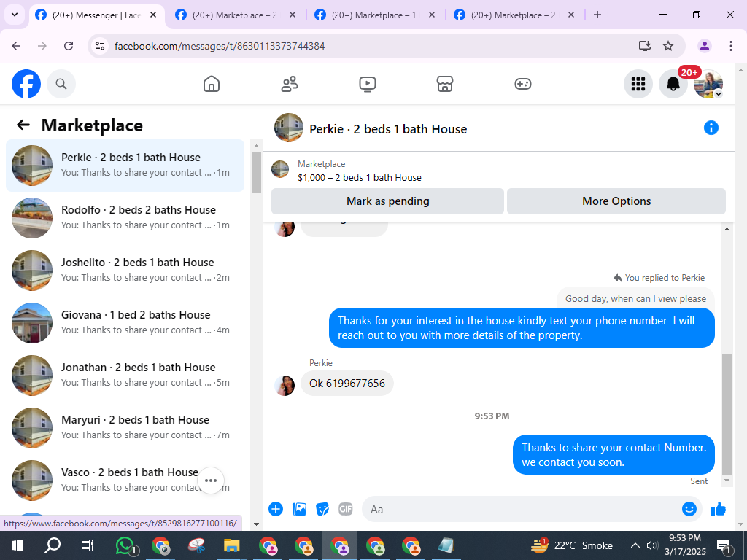
Task: Choose a GIF icon in composer
Action: point(346,509)
